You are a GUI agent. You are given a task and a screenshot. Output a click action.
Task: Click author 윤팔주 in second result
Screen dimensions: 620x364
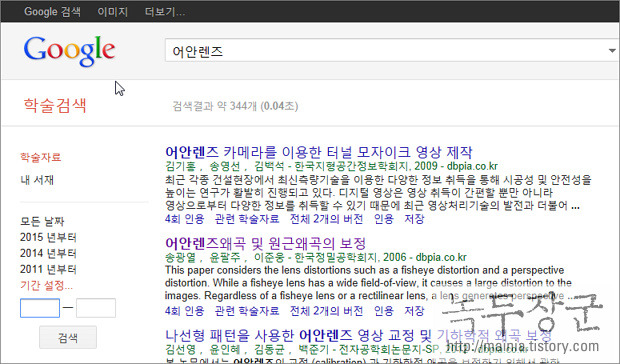(225, 258)
